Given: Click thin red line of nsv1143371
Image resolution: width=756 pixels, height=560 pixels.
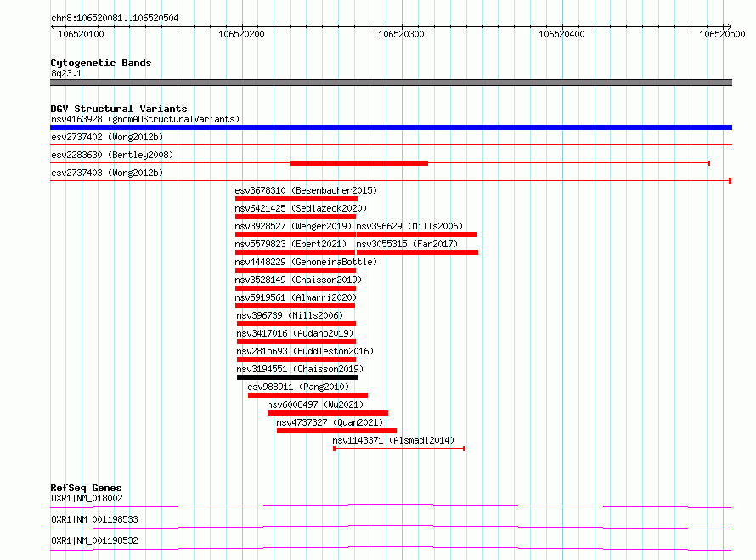Looking at the screenshot, I should 399,449.
